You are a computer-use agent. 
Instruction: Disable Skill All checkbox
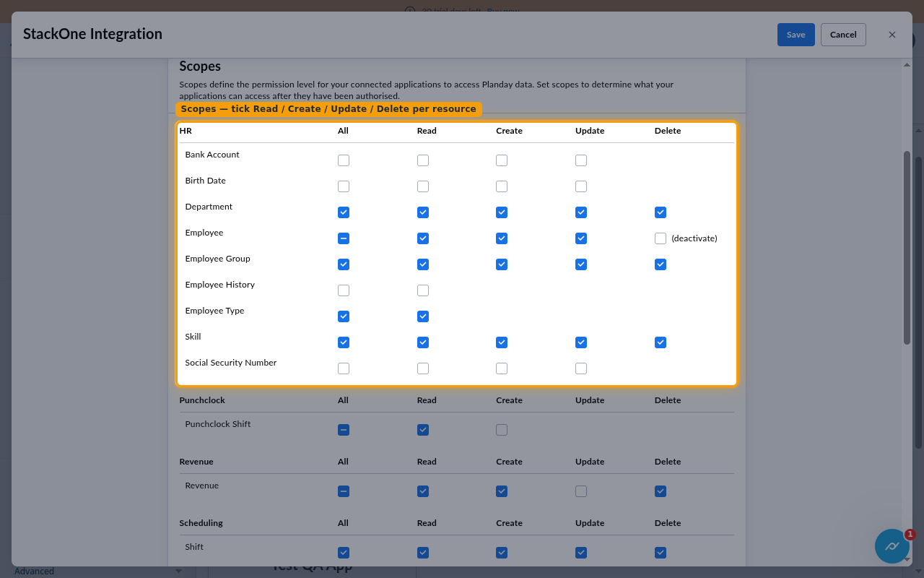tap(344, 342)
